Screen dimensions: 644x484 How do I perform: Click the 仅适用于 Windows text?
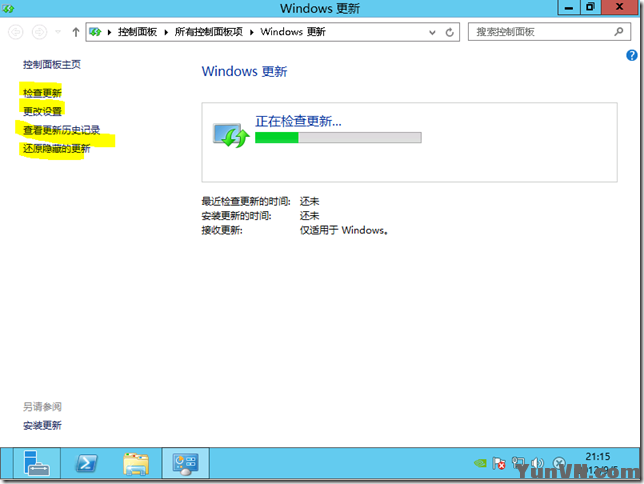(344, 230)
